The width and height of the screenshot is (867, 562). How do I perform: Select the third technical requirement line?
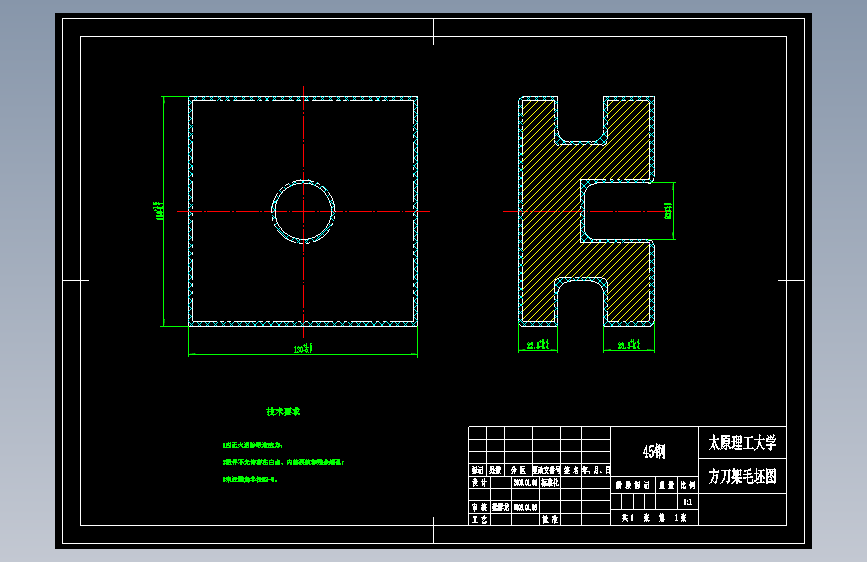click(x=250, y=480)
